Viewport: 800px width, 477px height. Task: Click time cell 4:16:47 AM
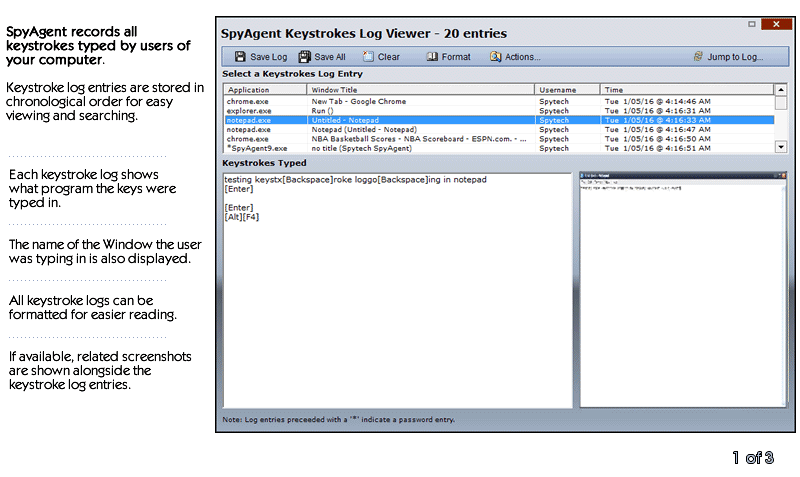pyautogui.click(x=658, y=130)
